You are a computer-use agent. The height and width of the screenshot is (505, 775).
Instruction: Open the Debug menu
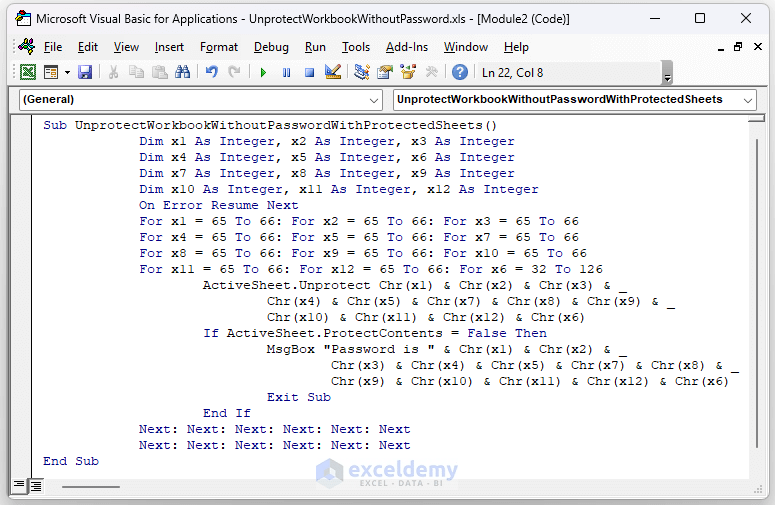[x=271, y=47]
